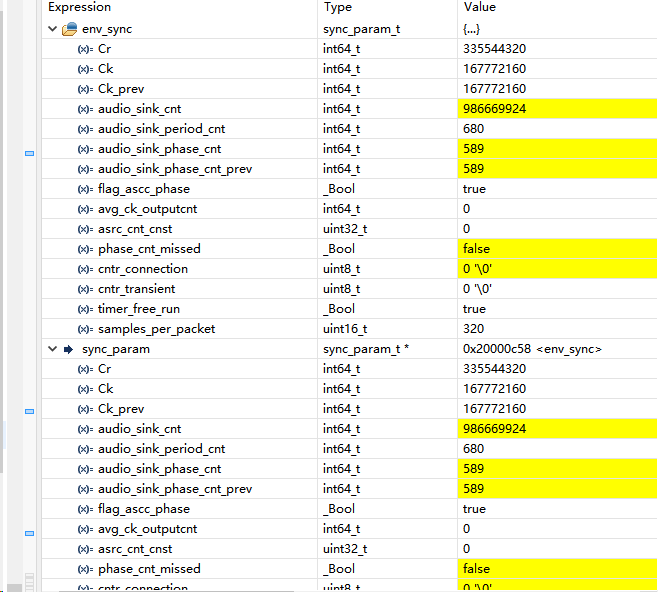
Task: Select the samples_per_packet value 320
Action: (474, 329)
